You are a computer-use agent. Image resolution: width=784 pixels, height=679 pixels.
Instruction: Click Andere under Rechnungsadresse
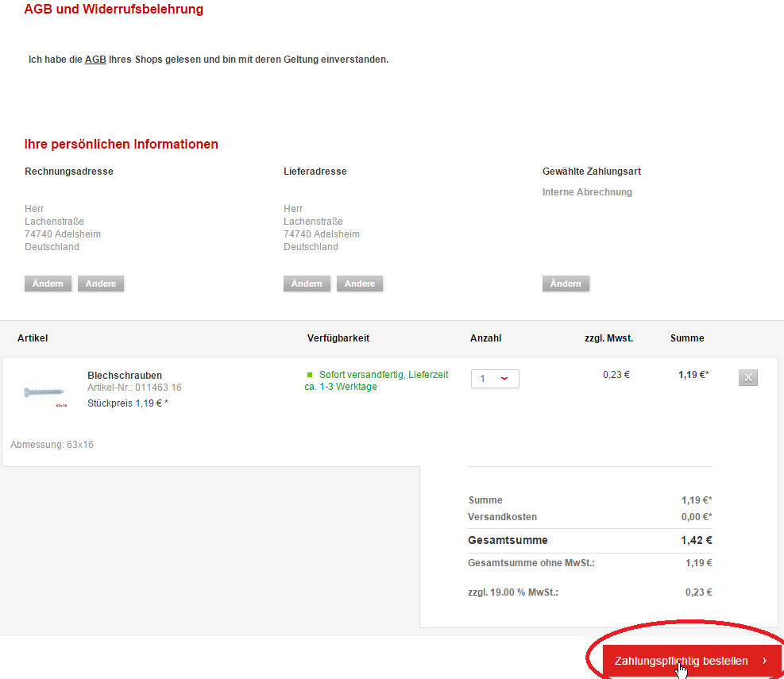click(101, 284)
